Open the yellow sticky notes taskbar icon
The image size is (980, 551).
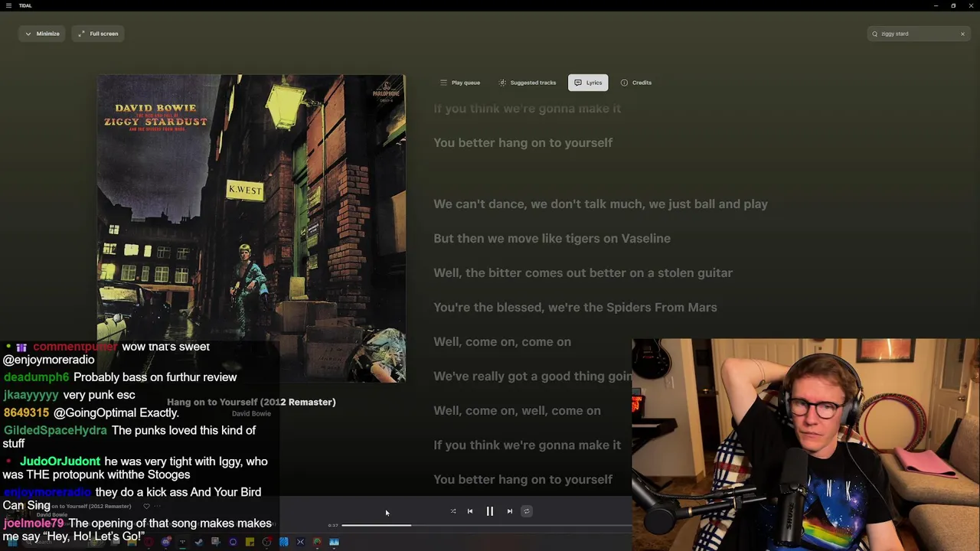250,542
